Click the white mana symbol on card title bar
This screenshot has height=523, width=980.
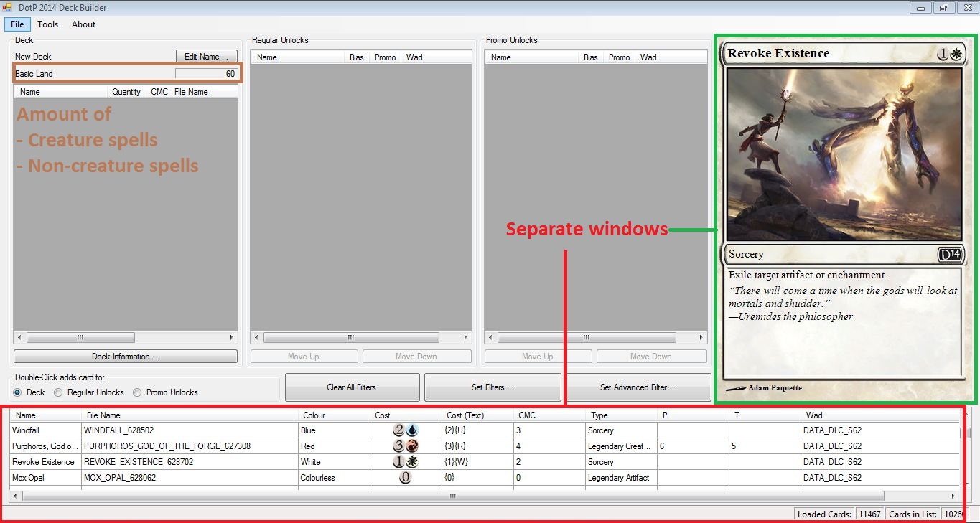pos(956,54)
